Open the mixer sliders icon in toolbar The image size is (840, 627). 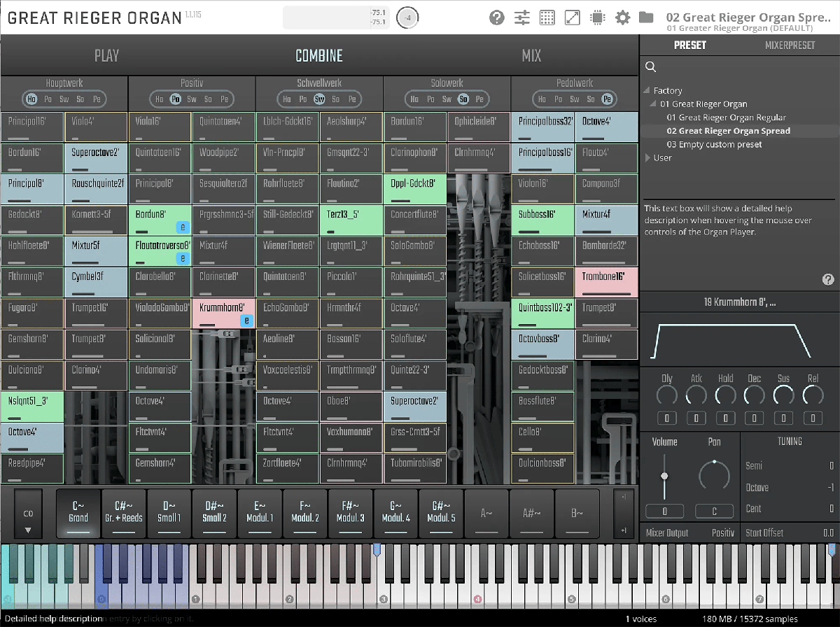point(522,17)
